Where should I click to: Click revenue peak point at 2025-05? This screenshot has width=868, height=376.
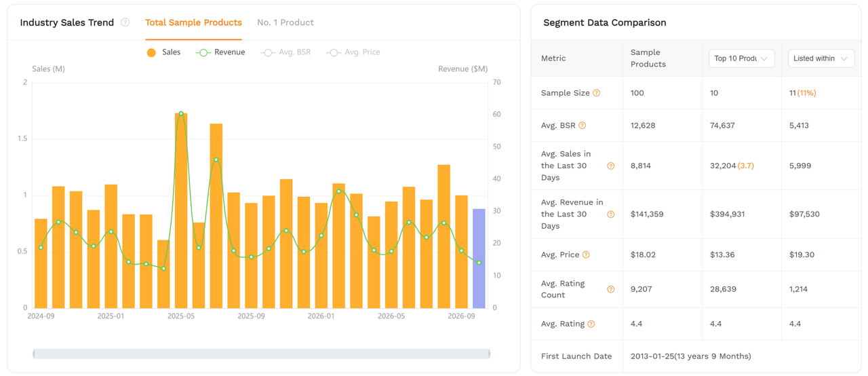pyautogui.click(x=181, y=114)
